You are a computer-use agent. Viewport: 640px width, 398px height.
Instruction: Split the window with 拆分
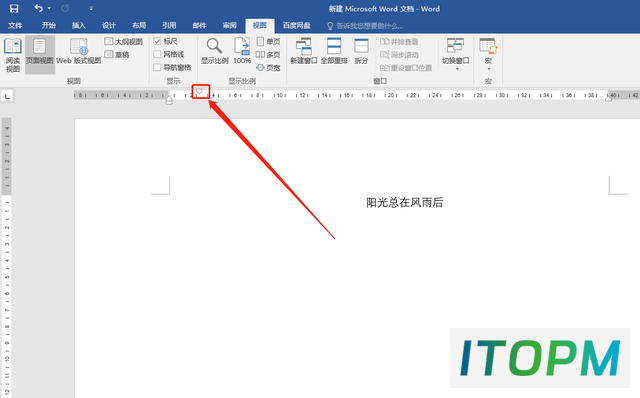[361, 51]
